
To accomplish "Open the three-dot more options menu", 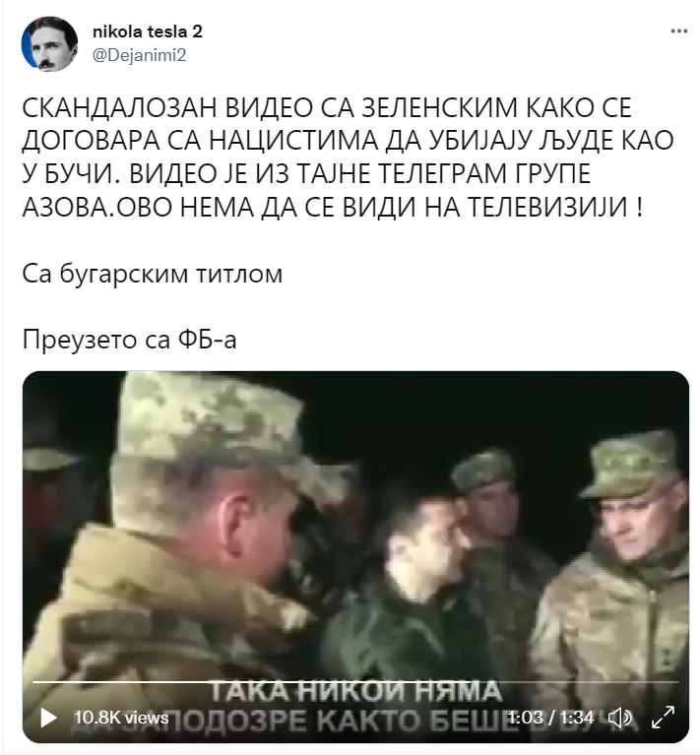I will pyautogui.click(x=678, y=31).
